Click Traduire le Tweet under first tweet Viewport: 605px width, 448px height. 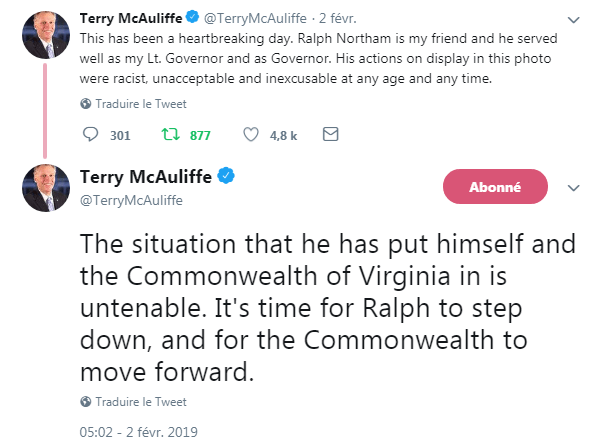tap(140, 104)
